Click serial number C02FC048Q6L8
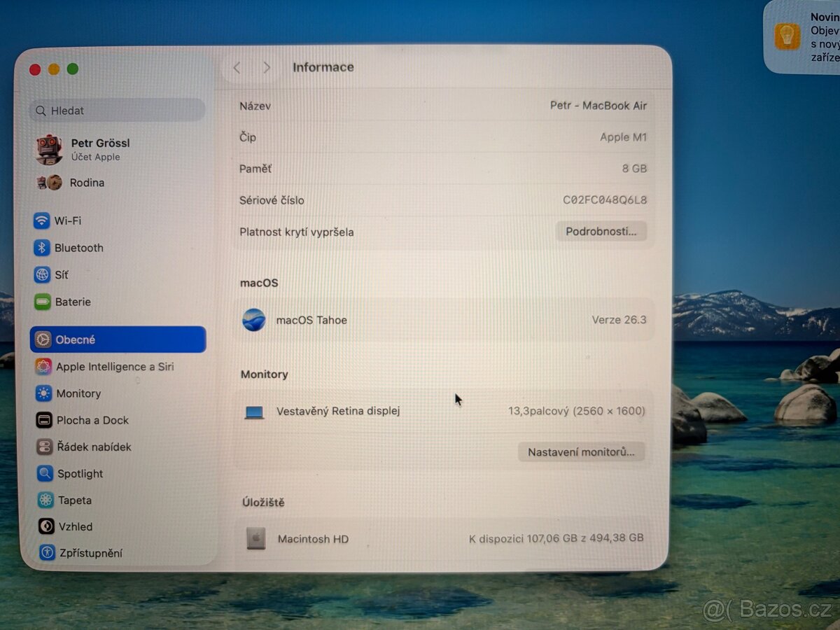 (x=605, y=200)
